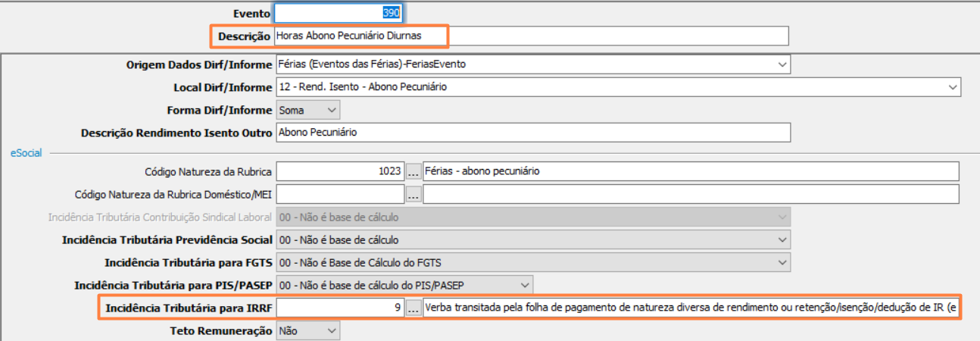Screen dimensions: 980x341
Task: Click the Código Natureza da Rubrica code field
Action: point(339,171)
